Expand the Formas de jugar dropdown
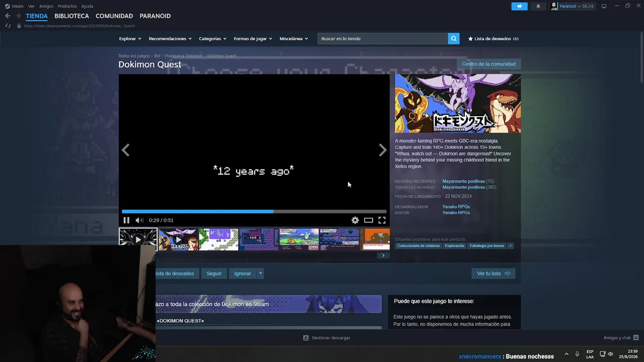The image size is (644, 362). click(253, 39)
